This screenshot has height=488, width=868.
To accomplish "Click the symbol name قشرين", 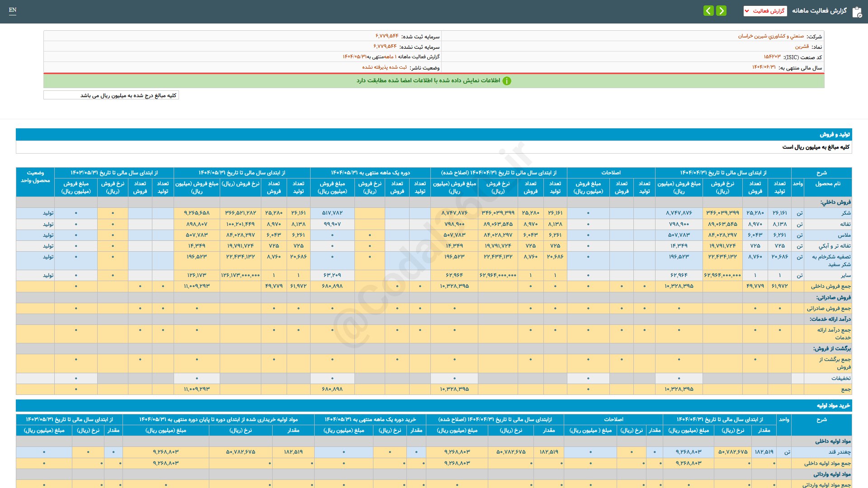I will coord(802,47).
